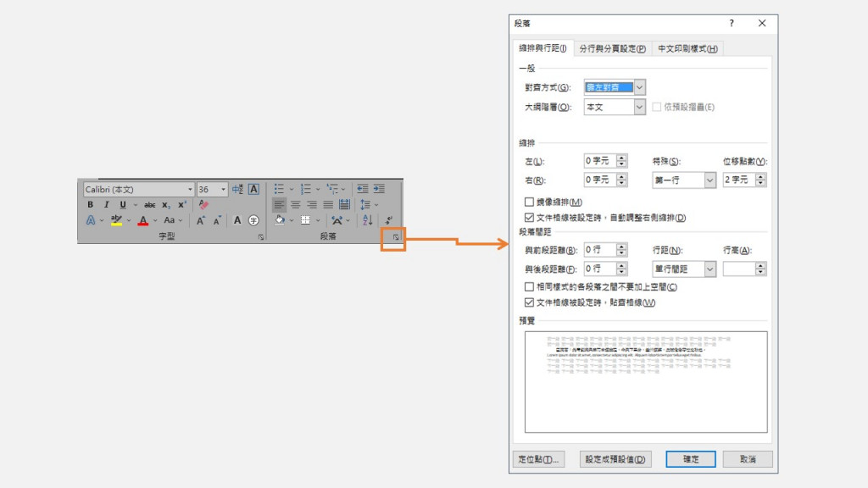Toggle Underline formatting
The image size is (868, 488).
point(122,205)
